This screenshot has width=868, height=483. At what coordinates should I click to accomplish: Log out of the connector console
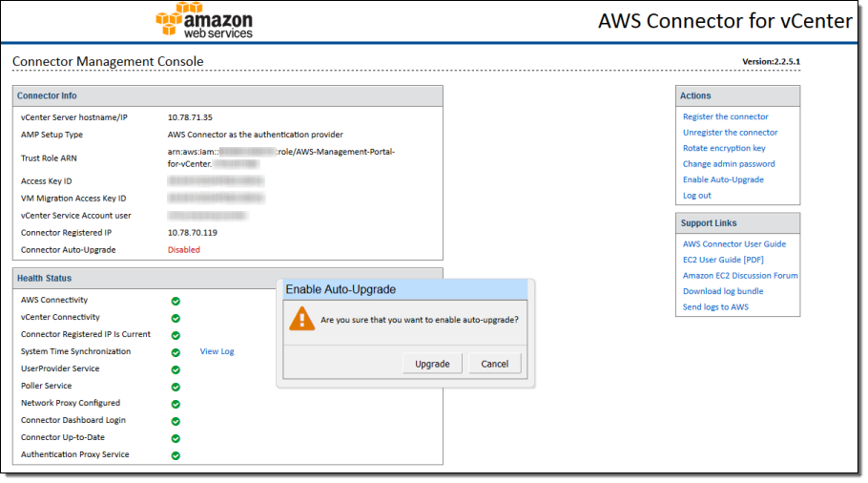pos(697,196)
